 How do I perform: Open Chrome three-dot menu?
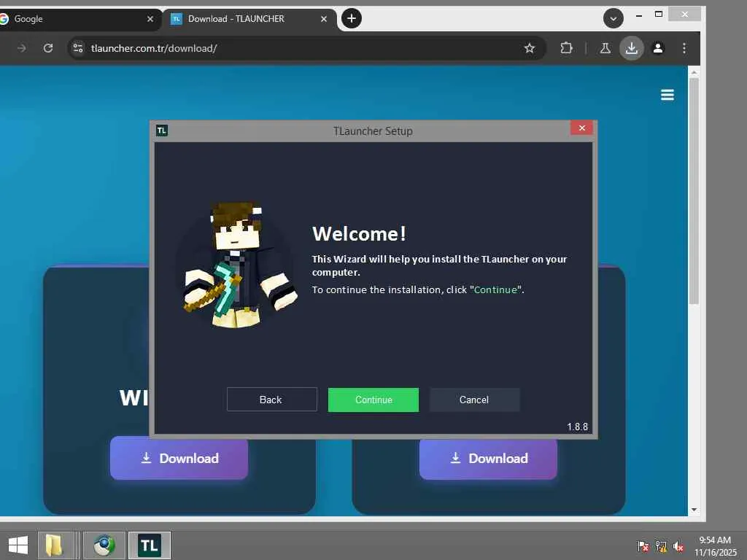[684, 48]
